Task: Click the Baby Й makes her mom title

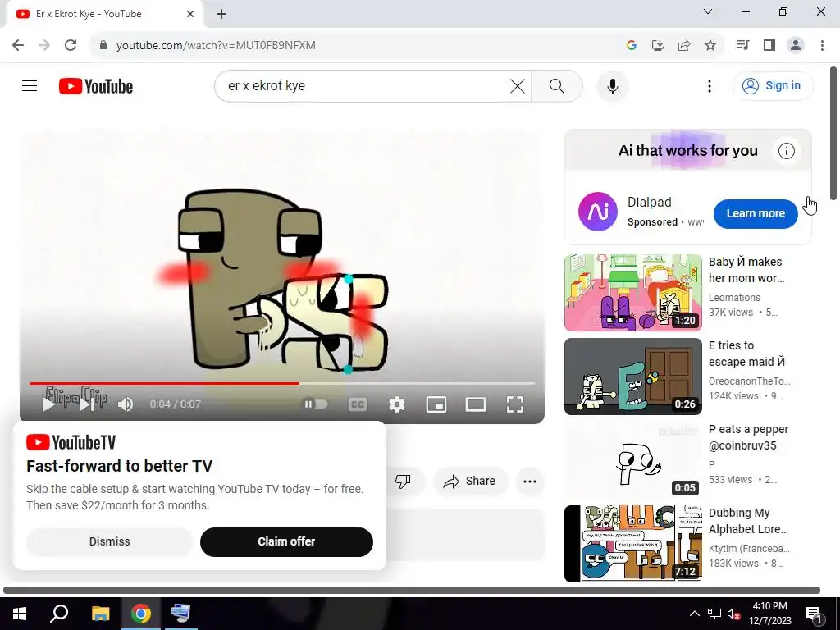Action: pos(746,270)
